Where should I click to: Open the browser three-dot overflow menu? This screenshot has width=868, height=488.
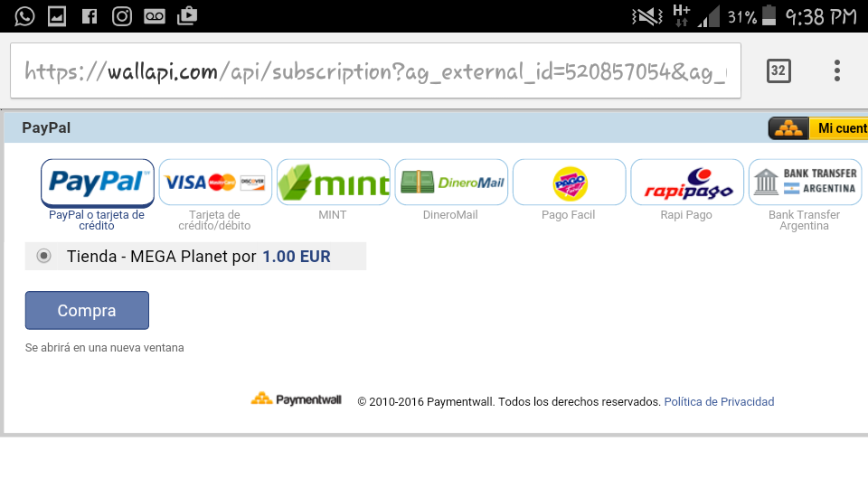(837, 70)
